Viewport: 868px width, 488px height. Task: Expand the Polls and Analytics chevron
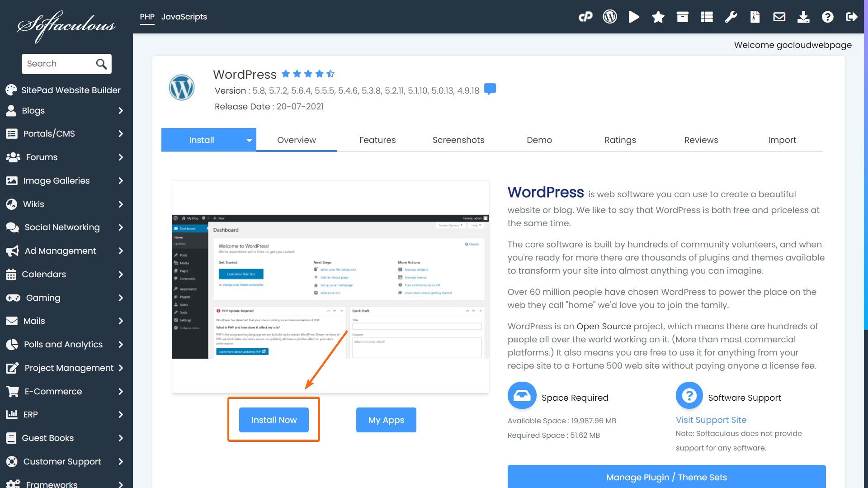(121, 344)
